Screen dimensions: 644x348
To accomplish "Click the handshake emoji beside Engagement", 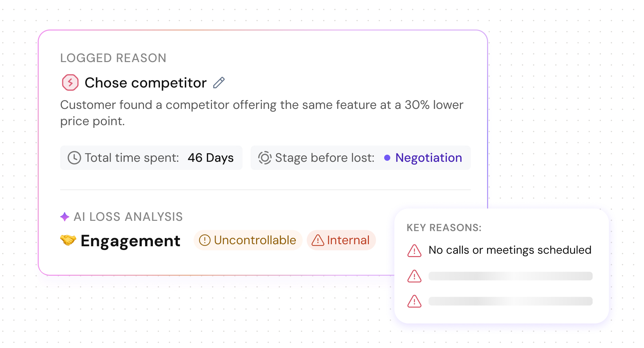I will (68, 240).
